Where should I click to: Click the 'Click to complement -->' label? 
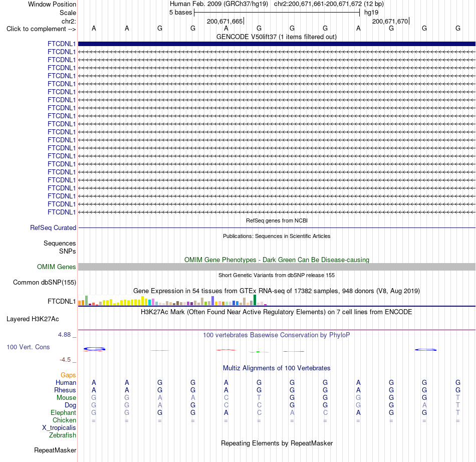tap(41, 29)
